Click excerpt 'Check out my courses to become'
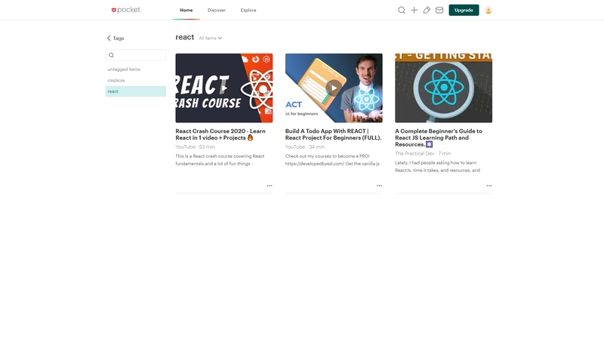The height and width of the screenshot is (364, 604). click(x=332, y=160)
